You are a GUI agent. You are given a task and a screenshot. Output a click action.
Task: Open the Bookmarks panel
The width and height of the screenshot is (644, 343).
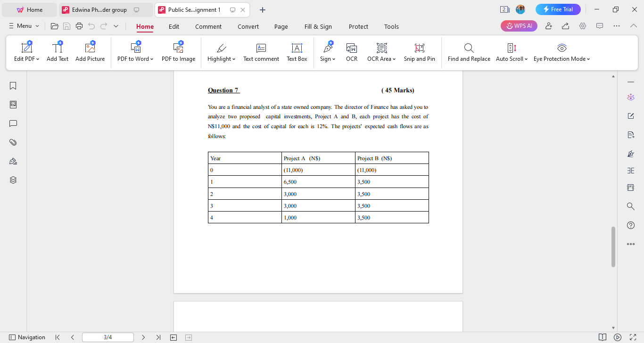[13, 86]
